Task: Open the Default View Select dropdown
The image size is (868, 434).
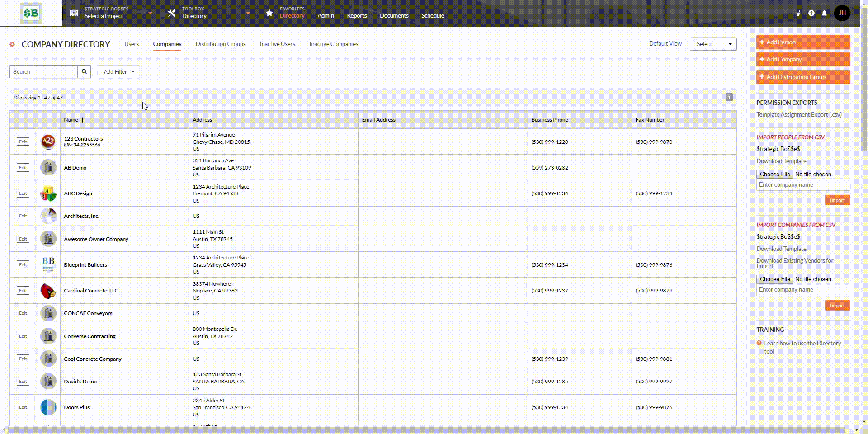Action: tap(713, 44)
